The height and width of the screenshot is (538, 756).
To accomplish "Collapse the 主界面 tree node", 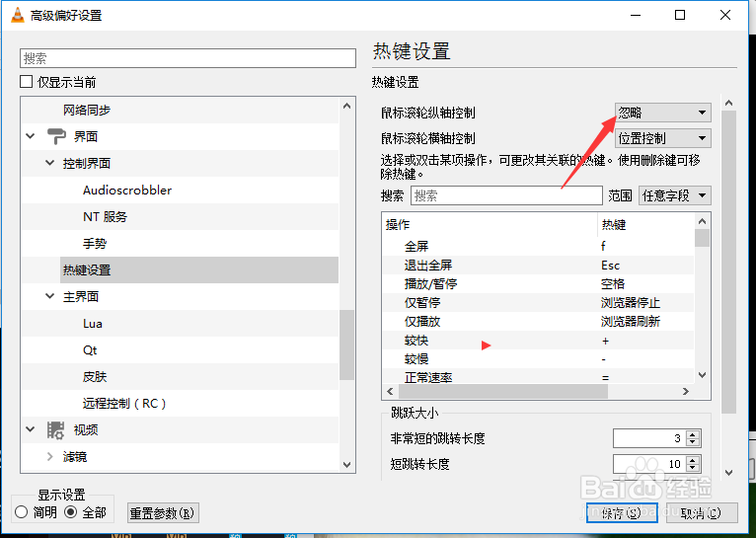I will point(49,296).
